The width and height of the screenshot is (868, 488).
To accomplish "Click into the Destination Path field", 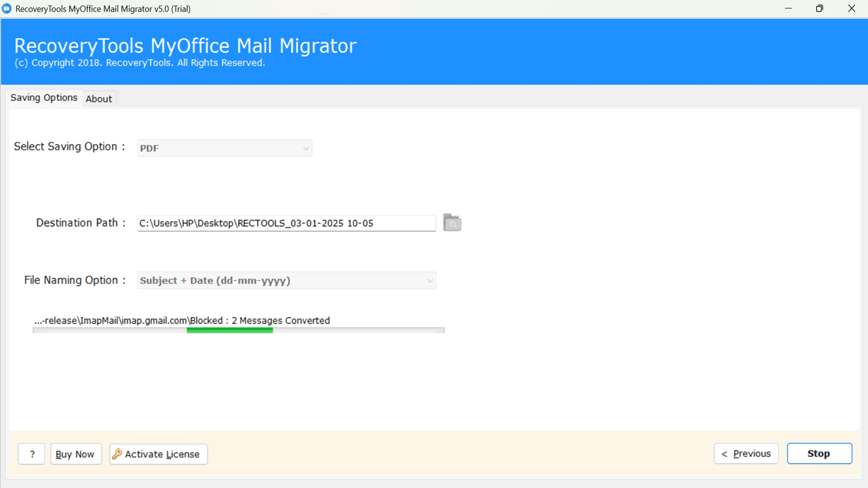I will tap(287, 223).
